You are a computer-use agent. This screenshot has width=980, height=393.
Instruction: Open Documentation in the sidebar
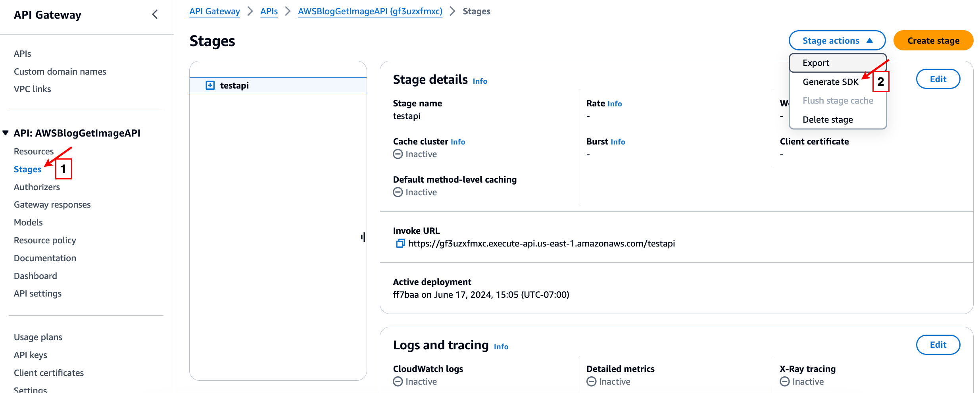[45, 258]
